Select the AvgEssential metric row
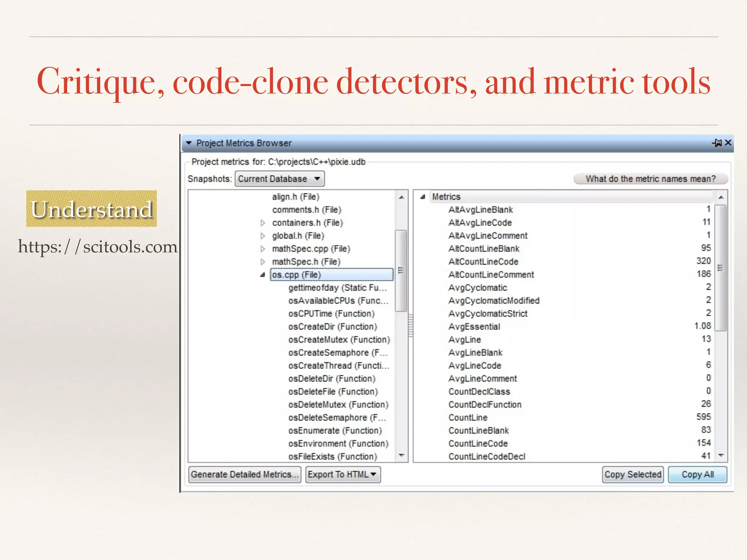The image size is (747, 560). pyautogui.click(x=580, y=327)
